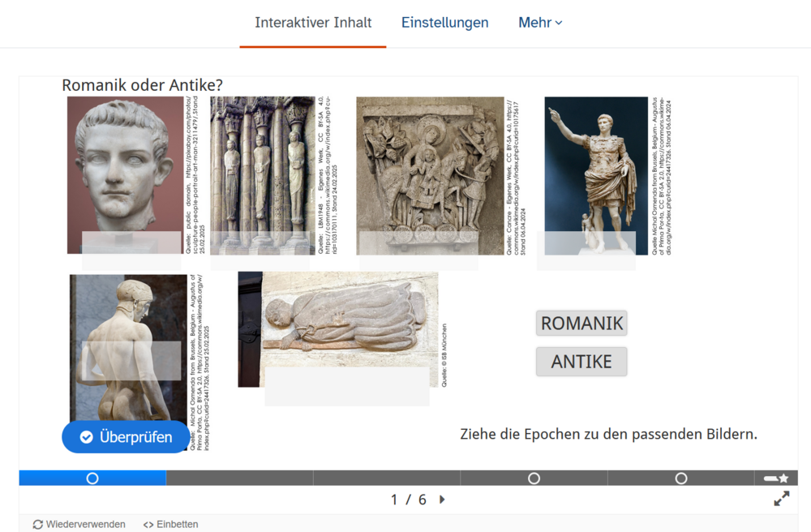The width and height of the screenshot is (811, 532).
Task: Select the ROMANIK draggable label
Action: coord(581,323)
